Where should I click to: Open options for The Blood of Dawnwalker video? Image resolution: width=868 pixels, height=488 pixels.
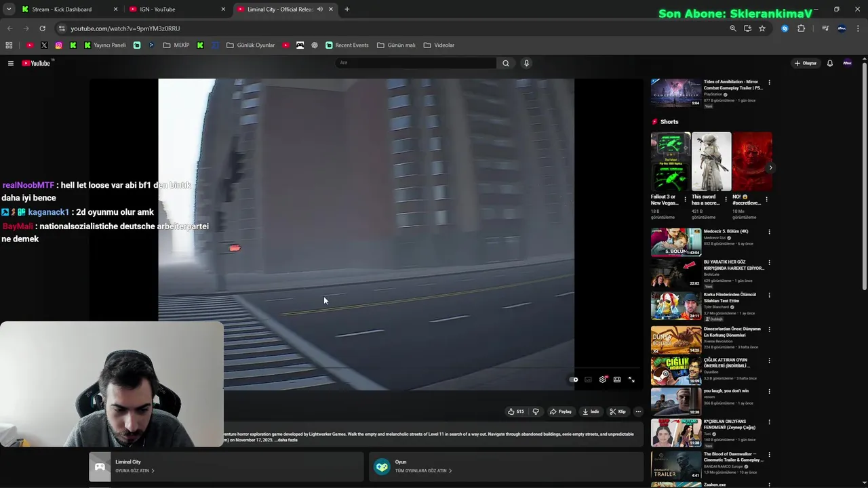[x=769, y=454]
